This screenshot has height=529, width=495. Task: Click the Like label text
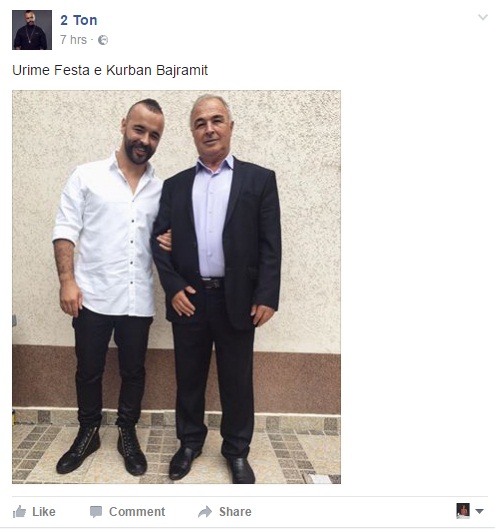[x=44, y=512]
